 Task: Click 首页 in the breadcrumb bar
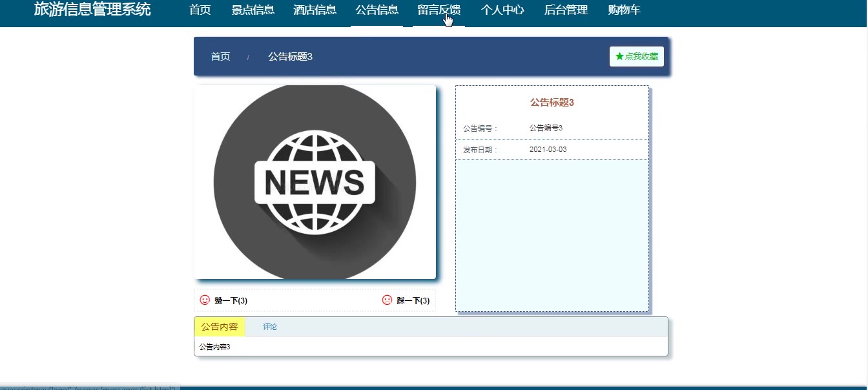click(x=220, y=57)
